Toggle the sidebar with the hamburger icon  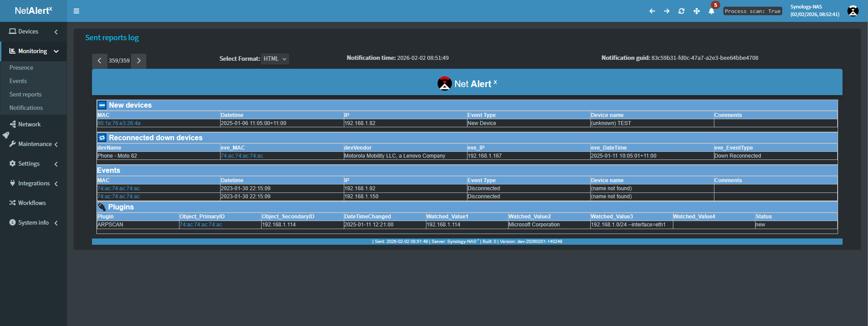tap(76, 11)
